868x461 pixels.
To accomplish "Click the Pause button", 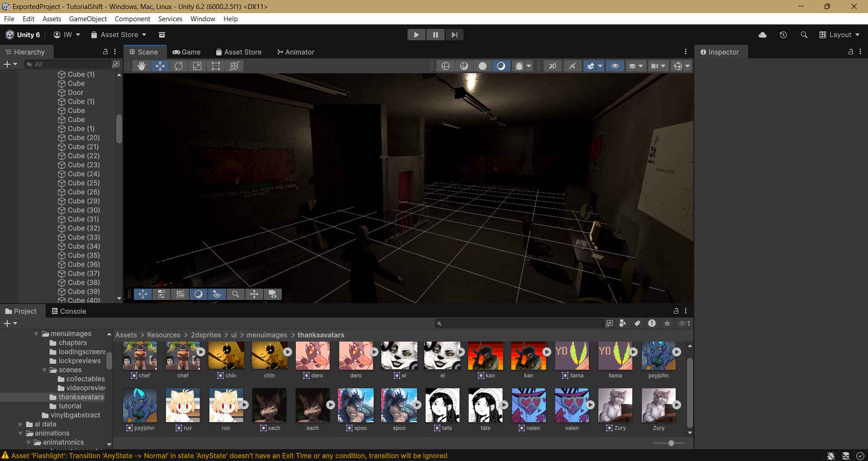I will pos(435,35).
